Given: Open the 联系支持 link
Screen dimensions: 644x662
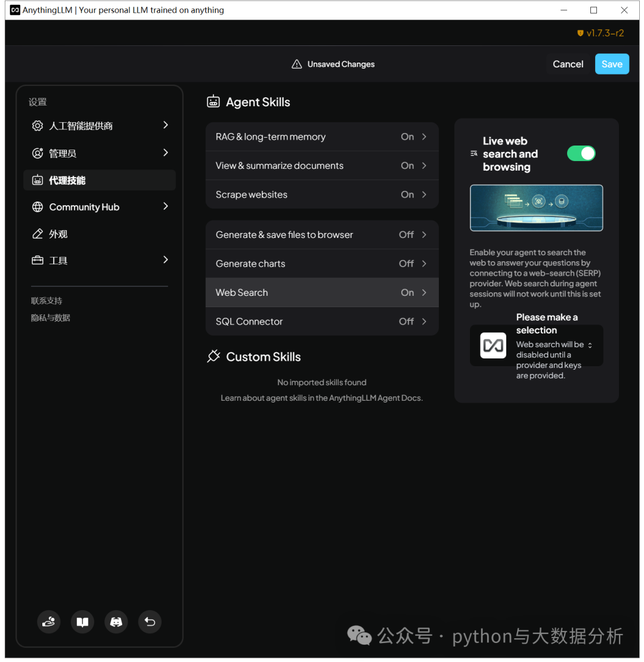Looking at the screenshot, I should [47, 301].
